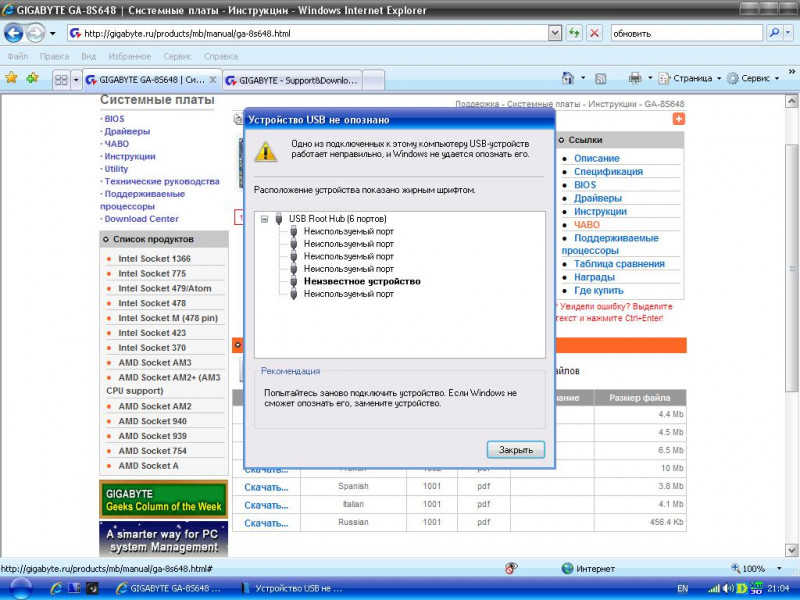
Task: Click the Forward navigation arrow
Action: point(35,34)
